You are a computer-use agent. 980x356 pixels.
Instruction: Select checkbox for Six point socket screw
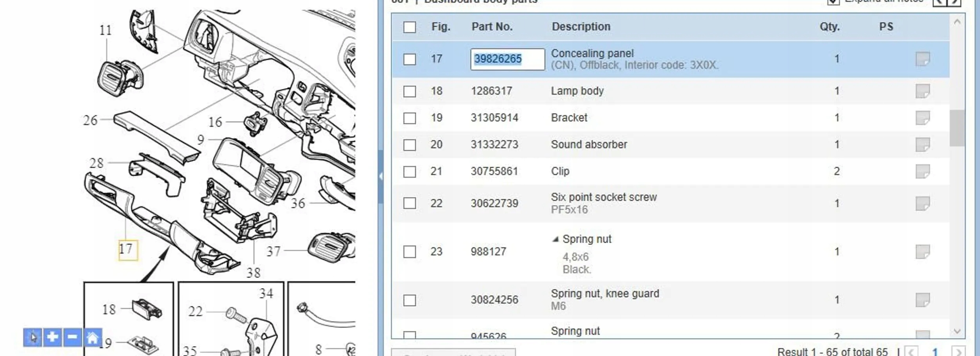pyautogui.click(x=410, y=203)
